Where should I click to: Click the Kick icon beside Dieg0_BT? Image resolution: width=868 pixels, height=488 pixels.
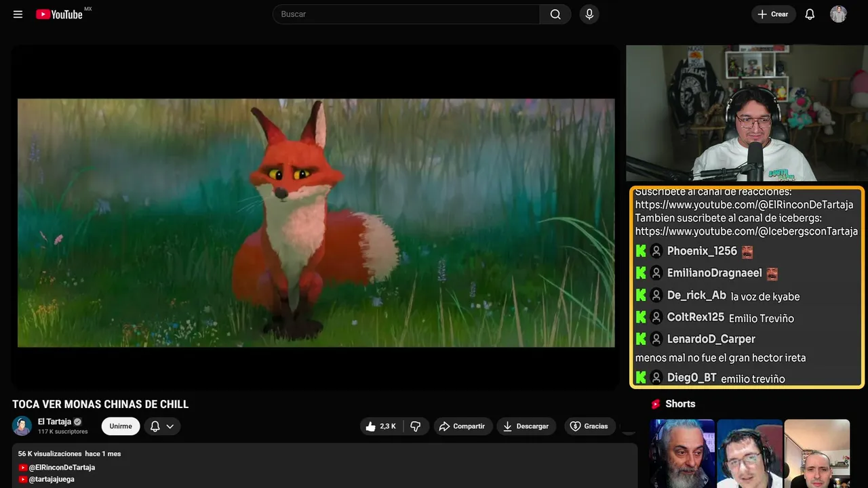[x=641, y=378]
